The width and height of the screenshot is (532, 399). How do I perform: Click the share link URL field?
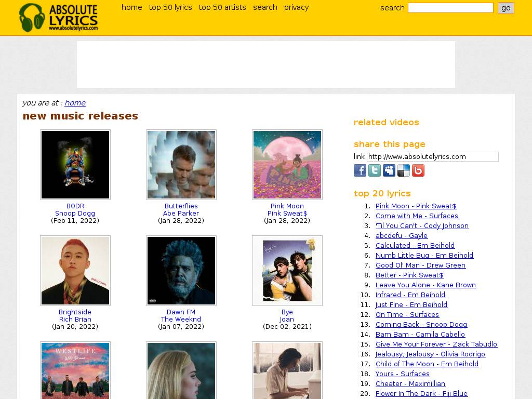pyautogui.click(x=432, y=156)
